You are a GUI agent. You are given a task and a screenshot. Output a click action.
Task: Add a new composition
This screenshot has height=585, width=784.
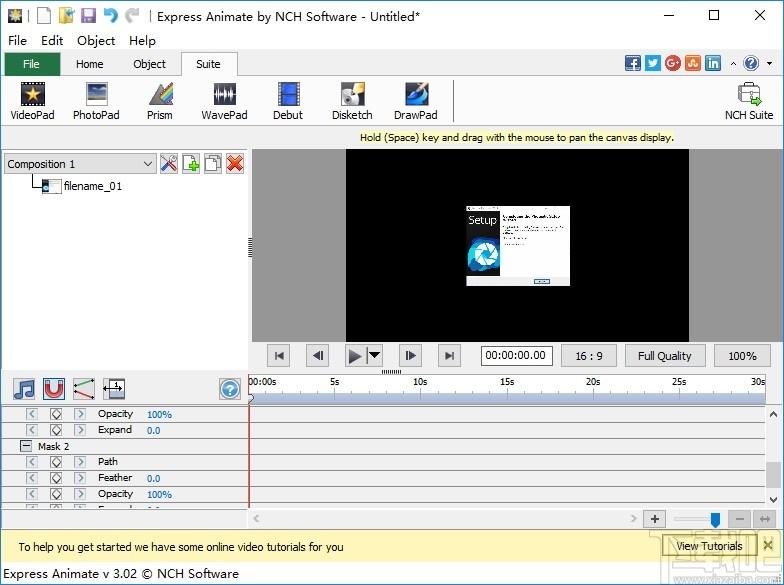pos(191,164)
